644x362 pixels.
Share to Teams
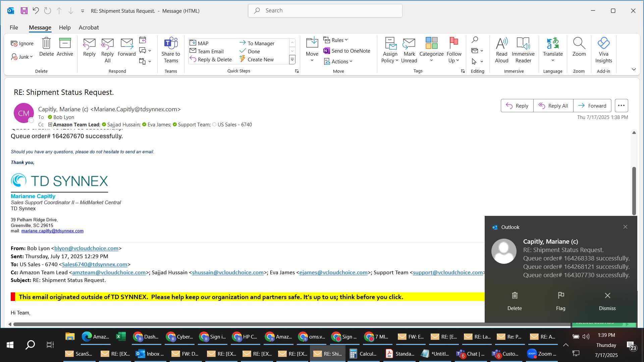(x=171, y=50)
